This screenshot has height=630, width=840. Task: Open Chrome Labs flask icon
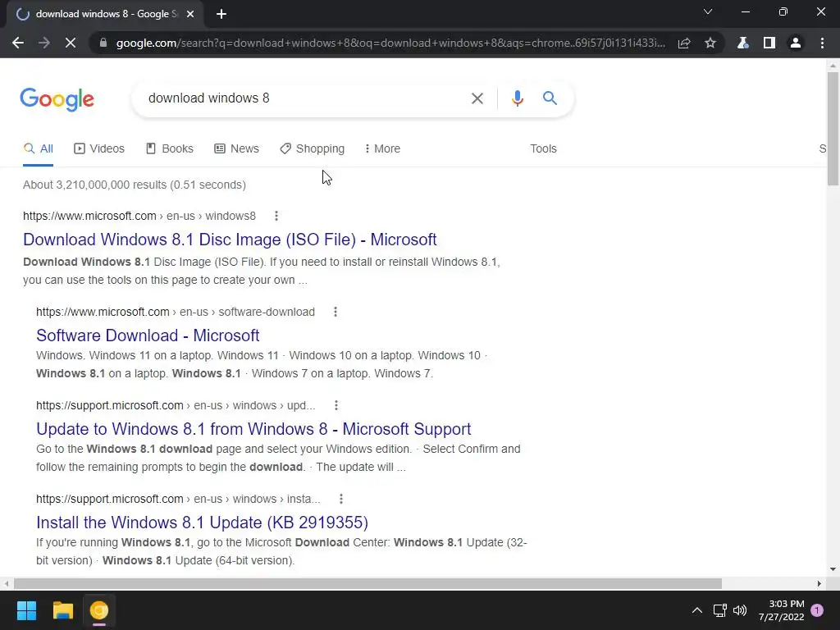[743, 43]
